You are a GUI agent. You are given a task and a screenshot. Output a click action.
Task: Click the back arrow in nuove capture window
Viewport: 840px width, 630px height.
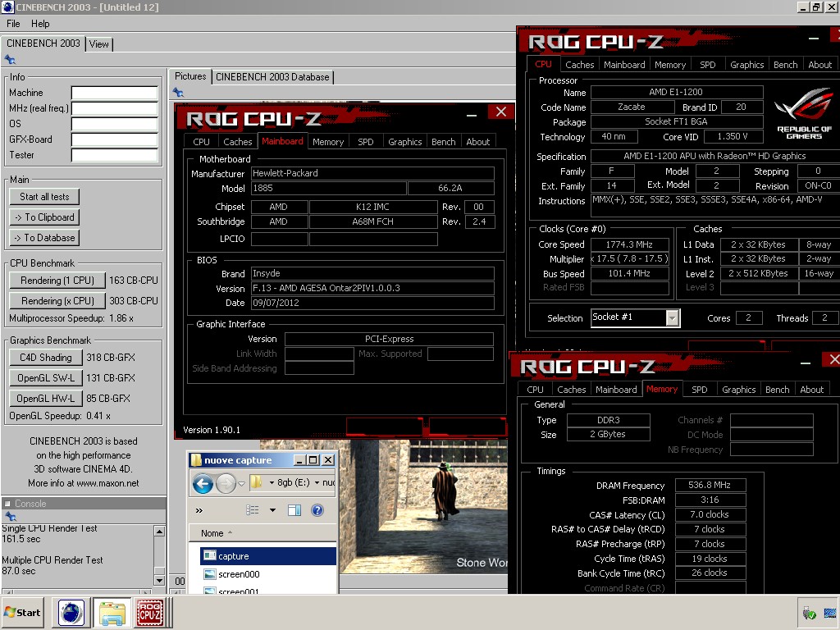click(x=203, y=484)
